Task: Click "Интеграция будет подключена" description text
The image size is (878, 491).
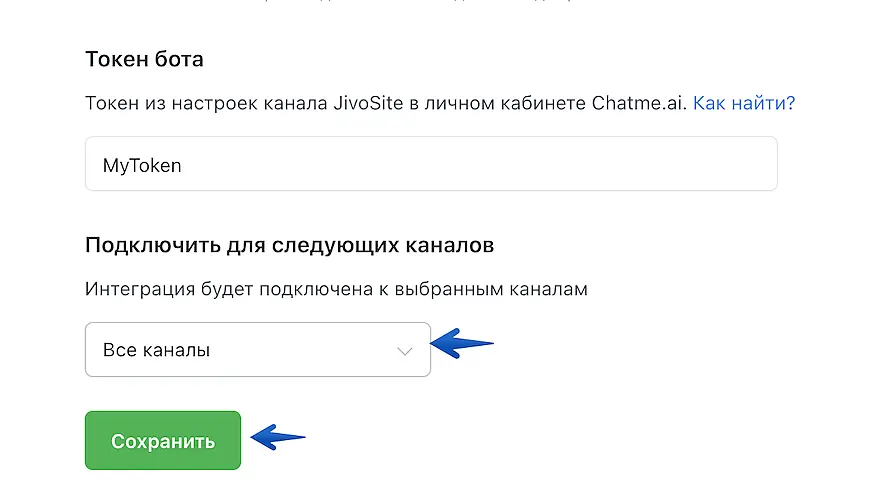Action: point(336,290)
